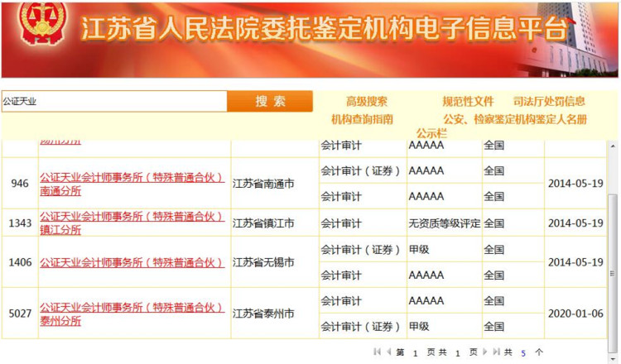Click 甲级 in the 泰州市 row
Image resolution: width=621 pixels, height=364 pixels.
coord(419,327)
